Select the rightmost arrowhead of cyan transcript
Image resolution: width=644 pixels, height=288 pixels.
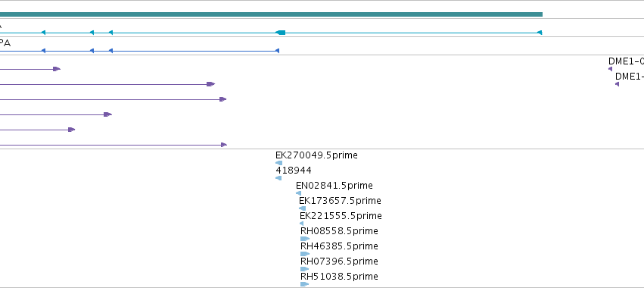(540, 33)
